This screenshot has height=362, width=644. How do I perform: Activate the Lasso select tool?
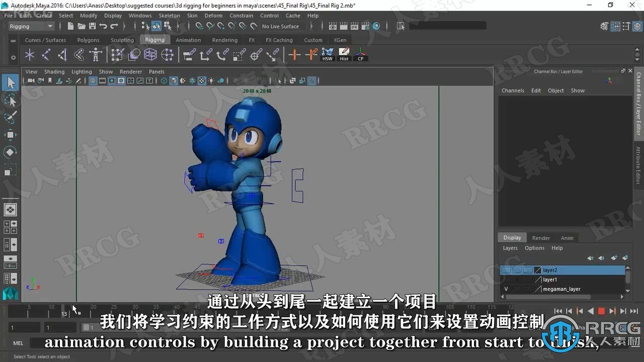[x=10, y=100]
